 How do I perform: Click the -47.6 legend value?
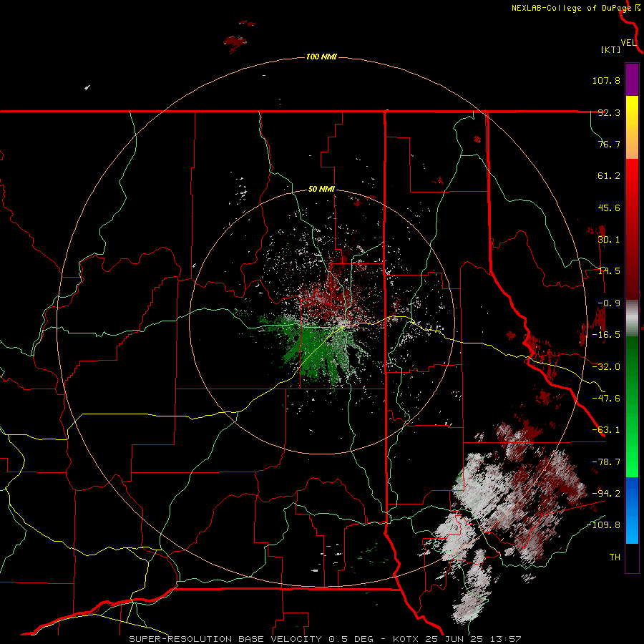tap(606, 399)
